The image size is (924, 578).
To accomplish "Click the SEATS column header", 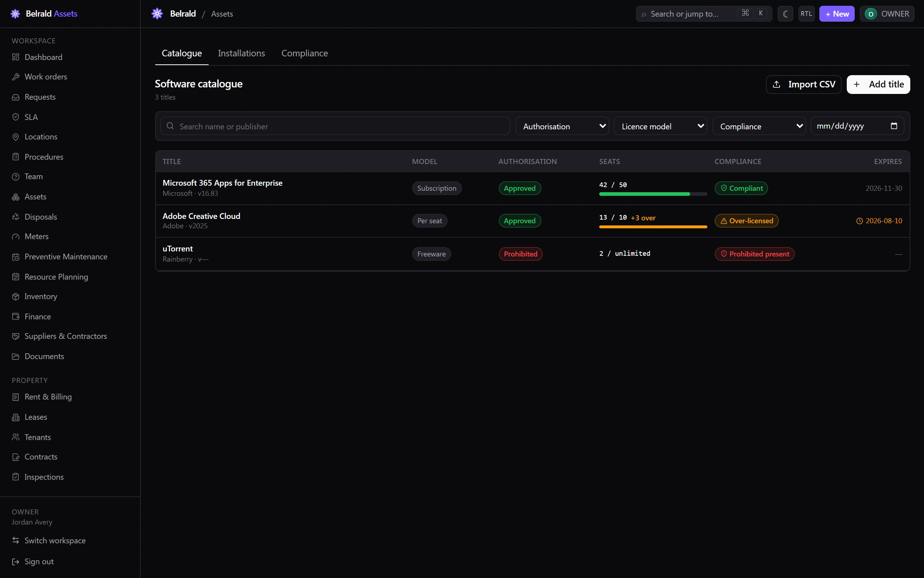I will coord(609,161).
